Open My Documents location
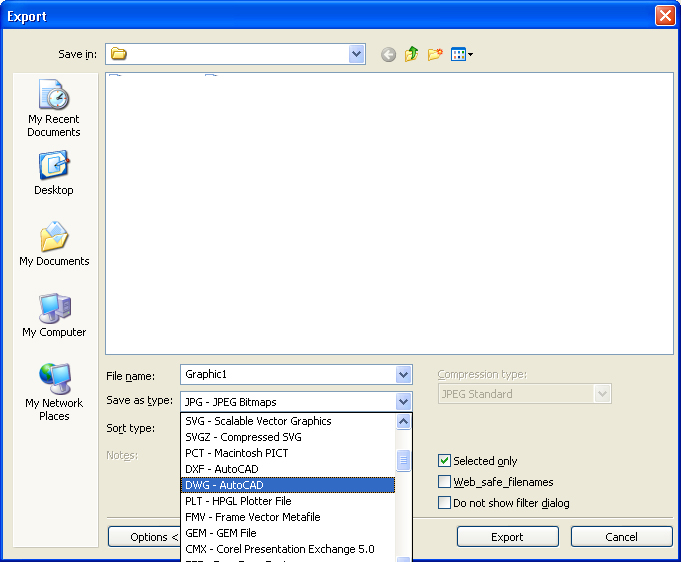The height and width of the screenshot is (562, 681). tap(54, 244)
